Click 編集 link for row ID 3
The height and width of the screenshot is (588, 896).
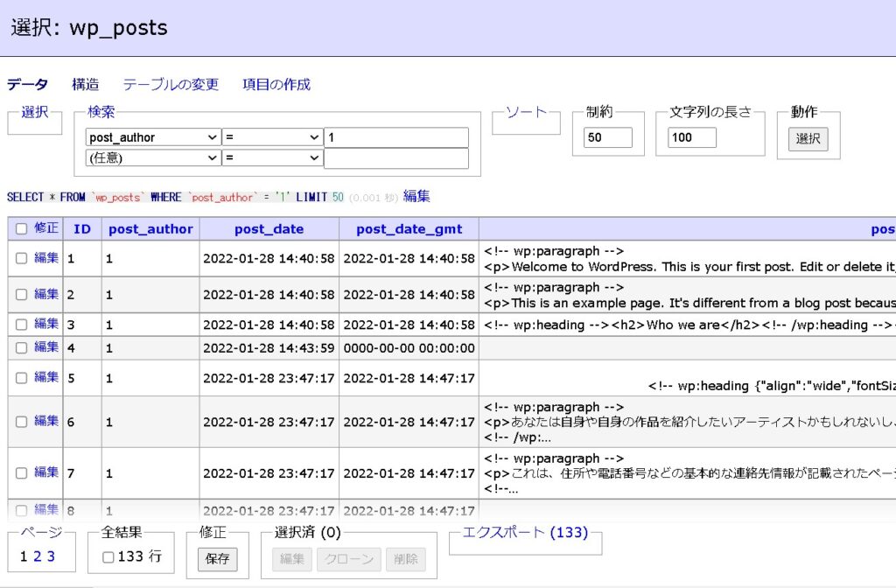[x=46, y=324]
